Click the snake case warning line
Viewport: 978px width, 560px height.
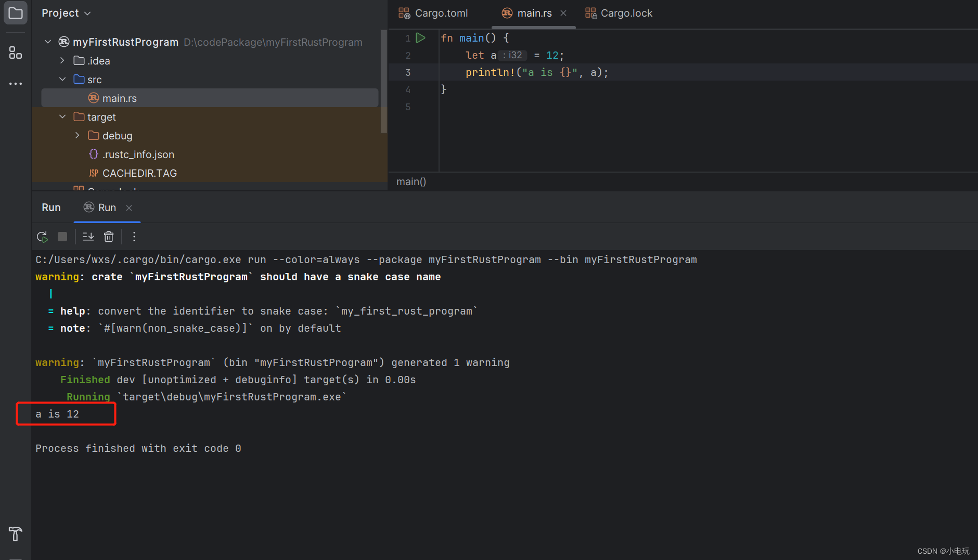pos(238,277)
